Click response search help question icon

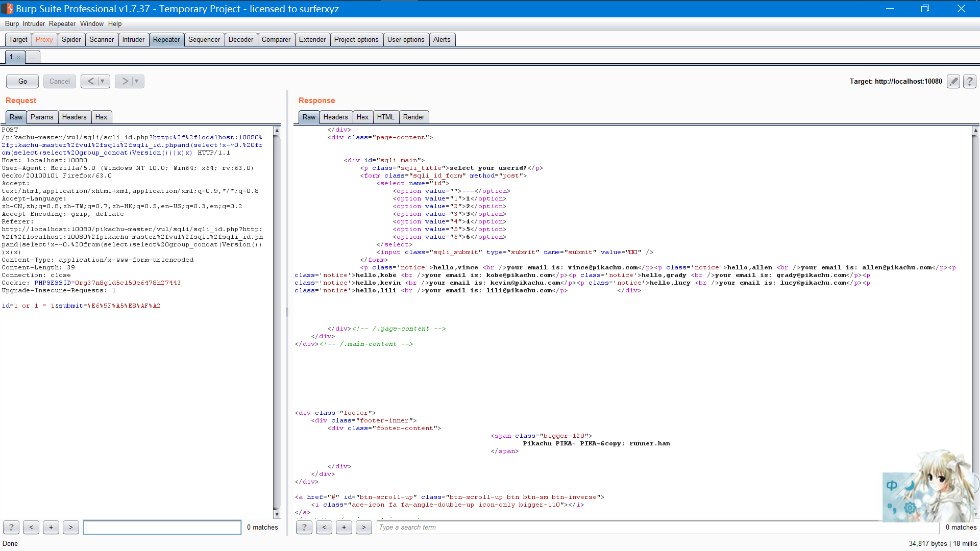(x=304, y=527)
